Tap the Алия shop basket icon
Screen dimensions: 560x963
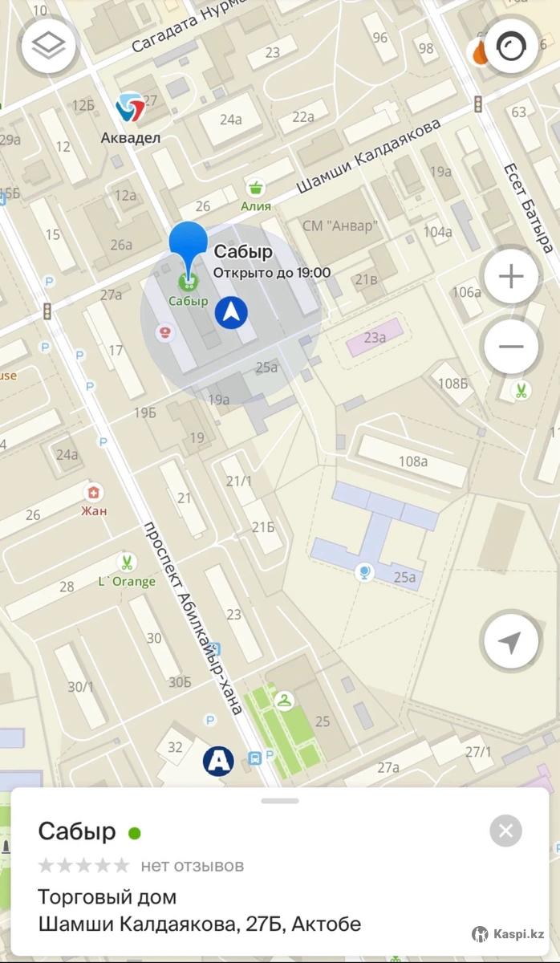[256, 189]
